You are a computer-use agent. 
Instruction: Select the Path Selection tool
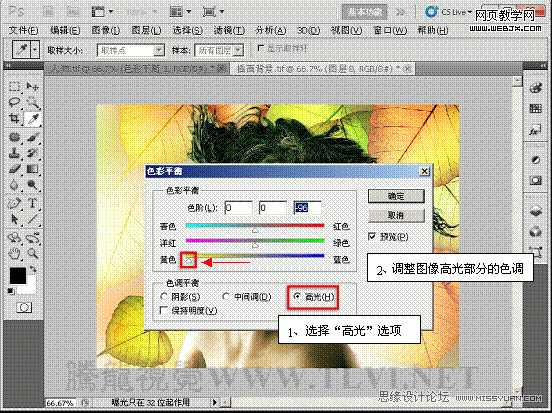pos(14,219)
